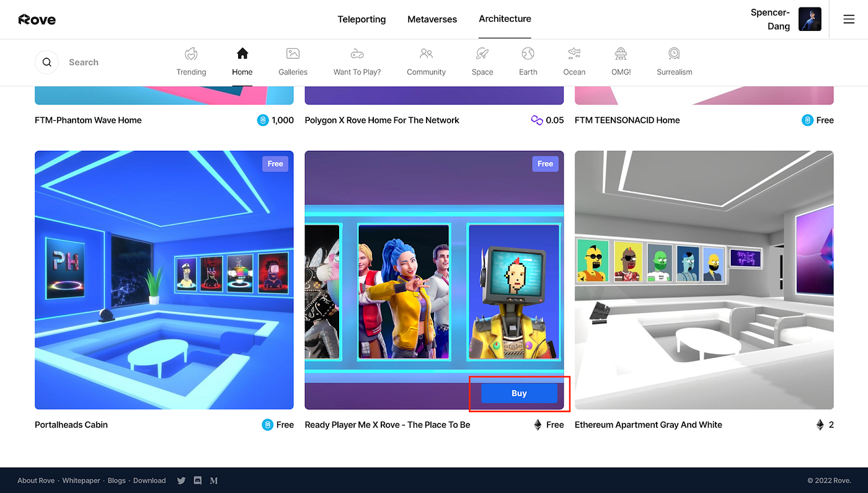Click Ethereum icon beside price 2

(820, 425)
